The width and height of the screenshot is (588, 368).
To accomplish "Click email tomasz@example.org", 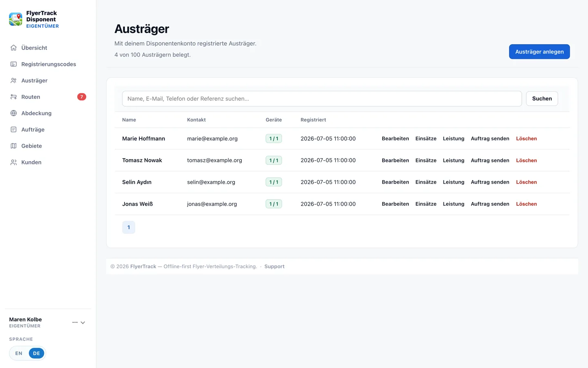I will pos(214,160).
